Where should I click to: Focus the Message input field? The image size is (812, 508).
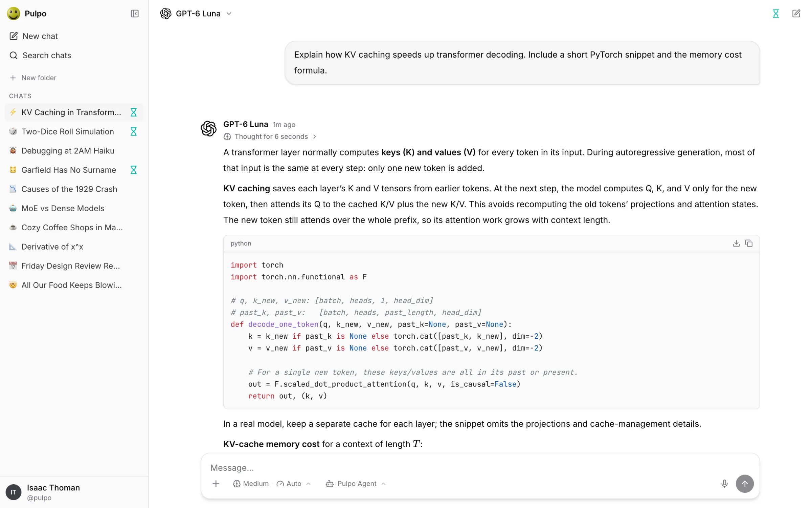pos(480,468)
